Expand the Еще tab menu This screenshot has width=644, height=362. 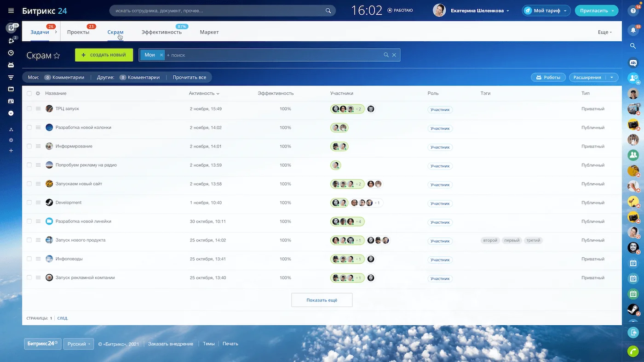tap(604, 32)
